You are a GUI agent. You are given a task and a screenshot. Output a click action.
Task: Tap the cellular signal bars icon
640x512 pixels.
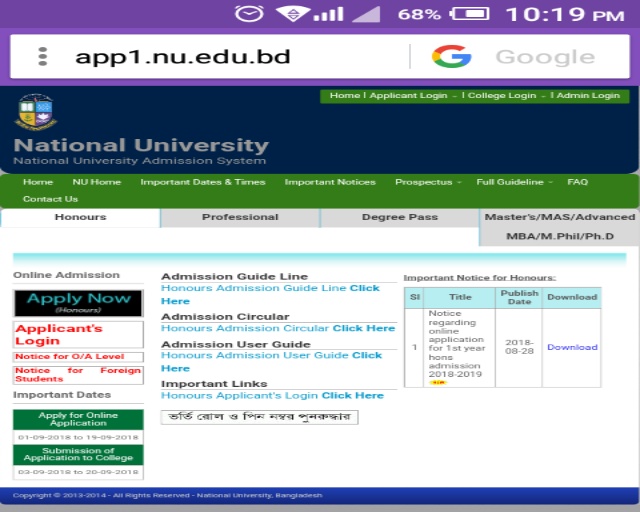[x=328, y=15]
